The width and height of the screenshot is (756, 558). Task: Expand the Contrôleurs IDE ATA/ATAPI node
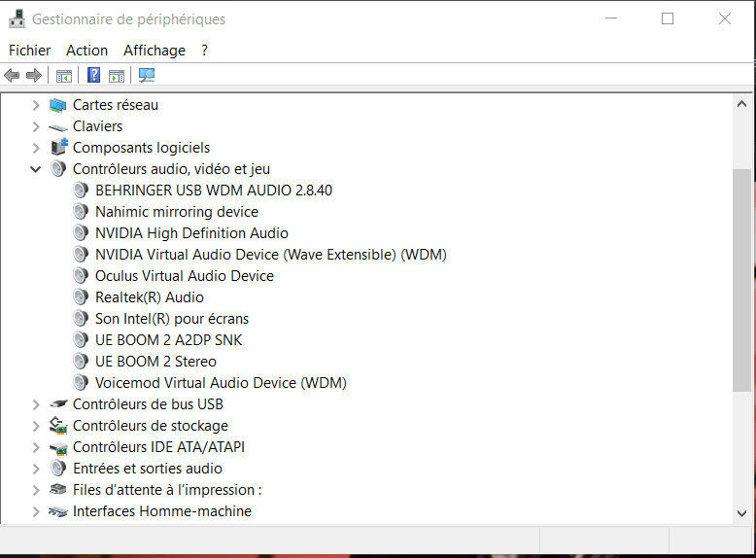tap(36, 447)
